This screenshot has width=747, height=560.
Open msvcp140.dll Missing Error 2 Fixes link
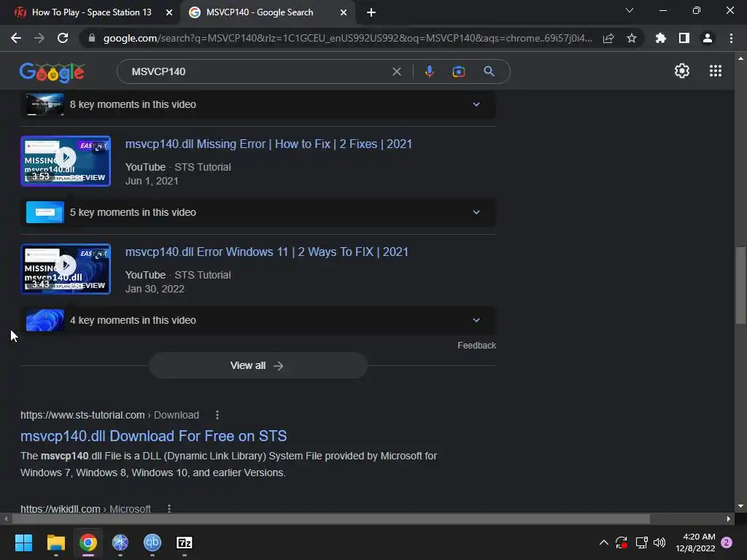(x=268, y=144)
